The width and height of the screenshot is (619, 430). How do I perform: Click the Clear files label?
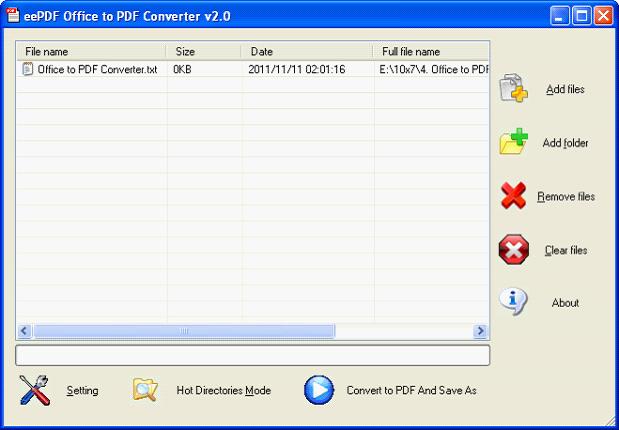click(x=566, y=250)
